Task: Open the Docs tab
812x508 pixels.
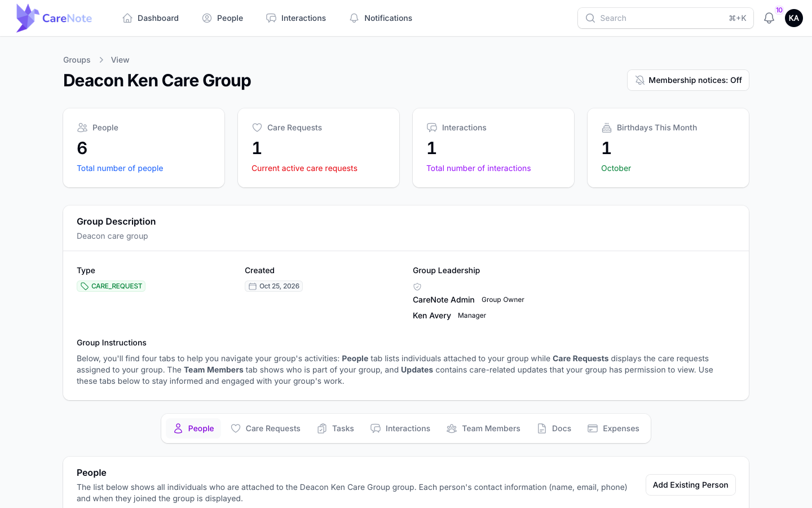Action: pos(554,428)
